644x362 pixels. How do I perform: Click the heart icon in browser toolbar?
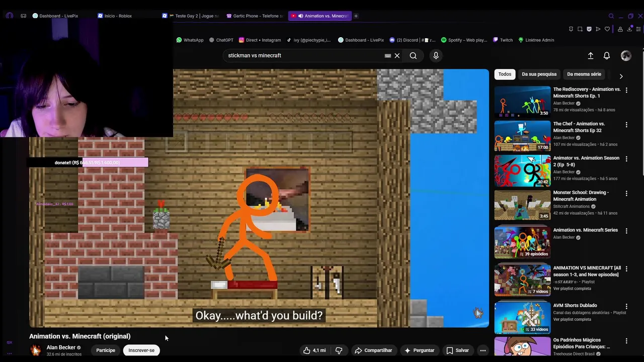pos(607,29)
